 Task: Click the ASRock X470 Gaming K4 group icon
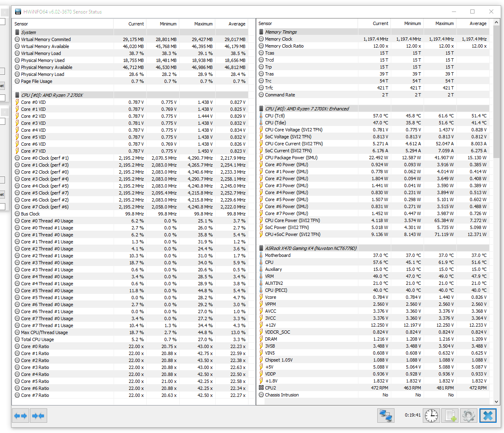[261, 248]
